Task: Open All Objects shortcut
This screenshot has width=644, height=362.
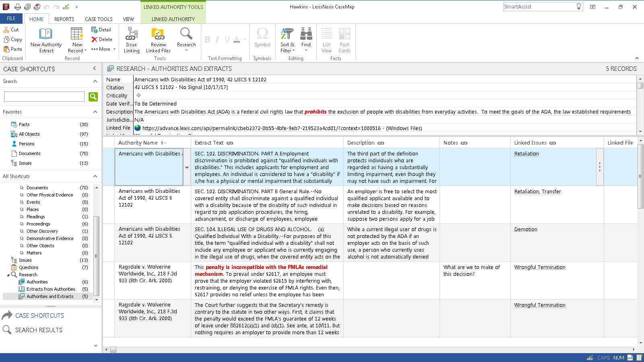Action: [29, 134]
